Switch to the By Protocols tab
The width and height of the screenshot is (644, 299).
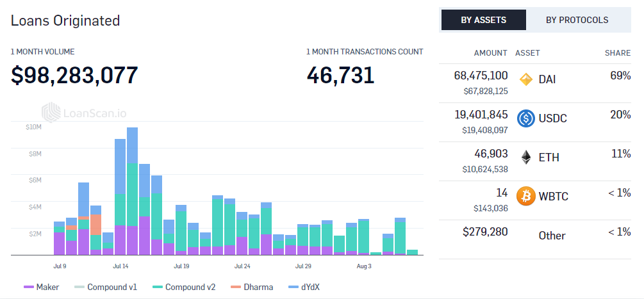click(x=577, y=20)
